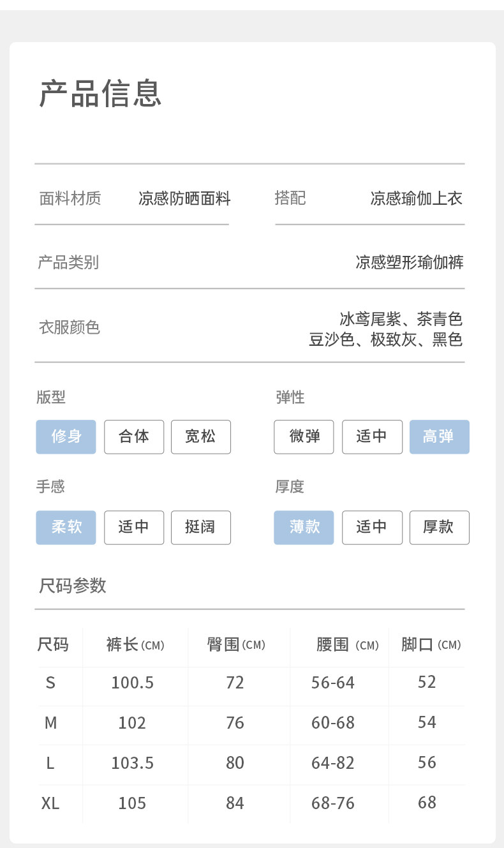Click the 产品信息 heading
The image size is (504, 848).
coord(101,93)
